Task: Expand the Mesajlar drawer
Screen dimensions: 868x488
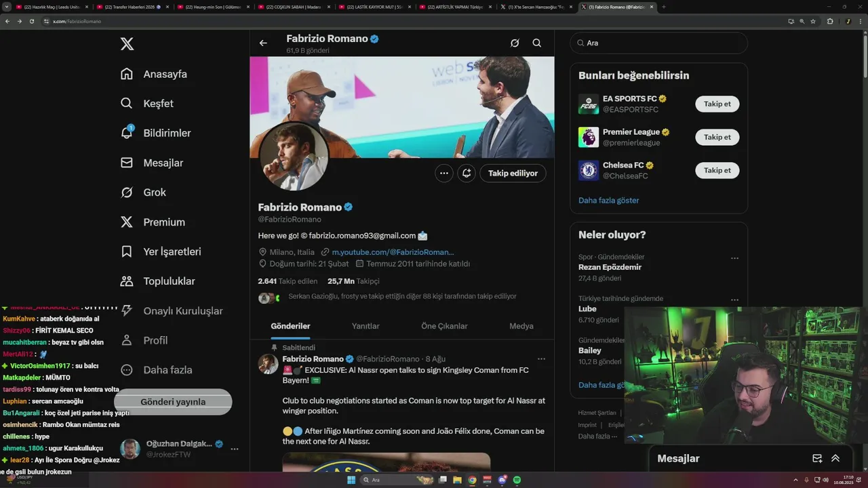Action: click(835, 458)
